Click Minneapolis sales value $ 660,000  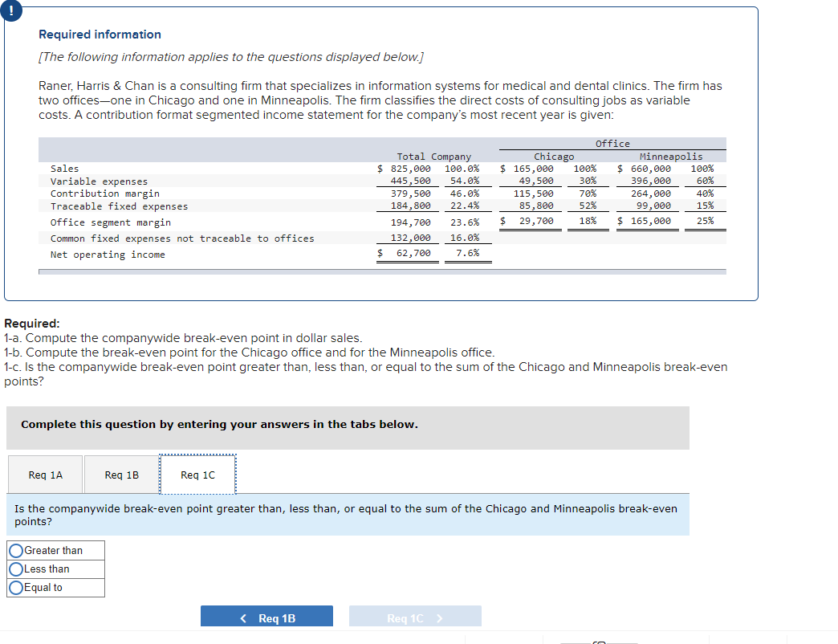pos(644,169)
